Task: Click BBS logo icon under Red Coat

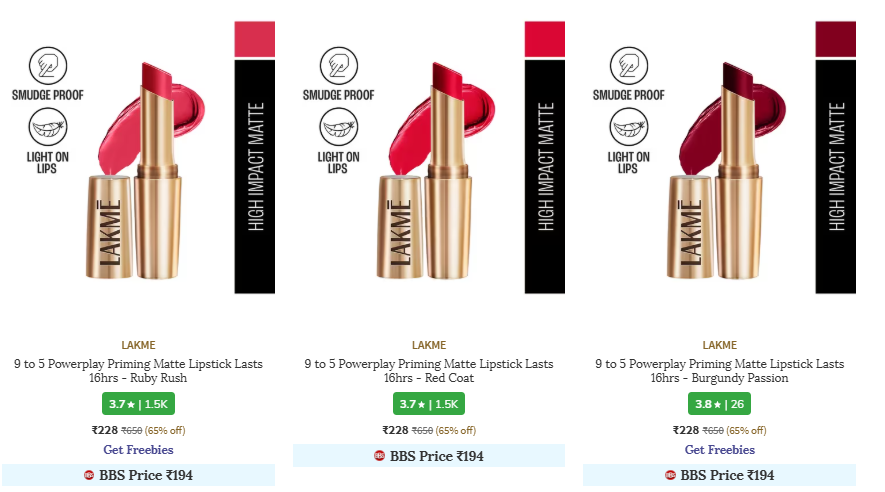Action: [379, 455]
